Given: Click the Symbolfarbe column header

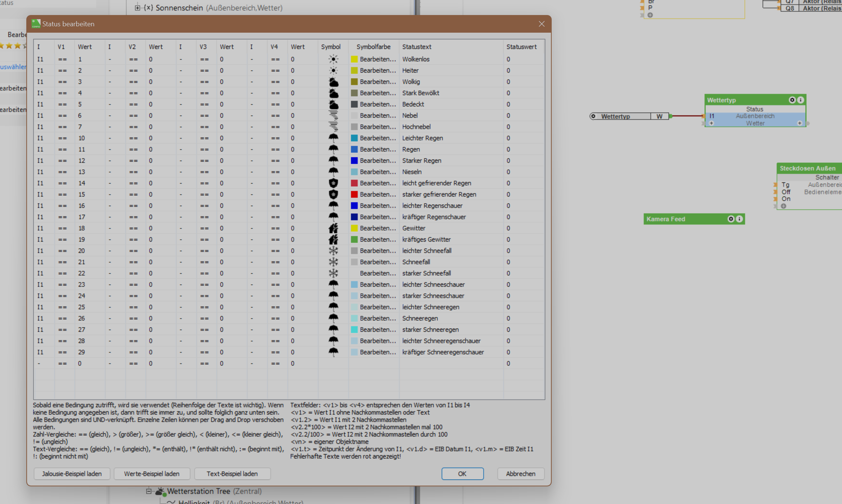Looking at the screenshot, I should click(x=373, y=47).
